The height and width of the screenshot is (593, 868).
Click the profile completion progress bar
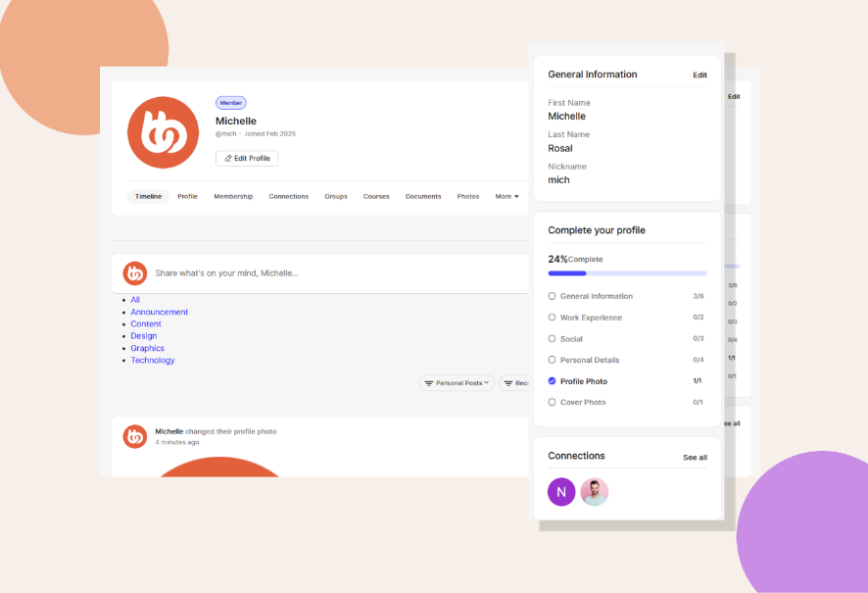click(627, 273)
